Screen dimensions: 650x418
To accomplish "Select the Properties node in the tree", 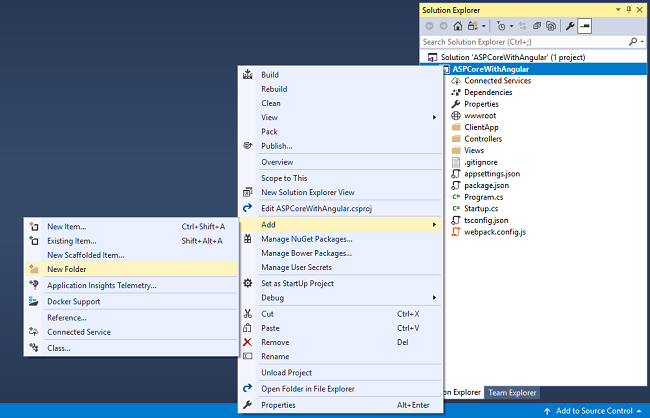I will pos(481,104).
